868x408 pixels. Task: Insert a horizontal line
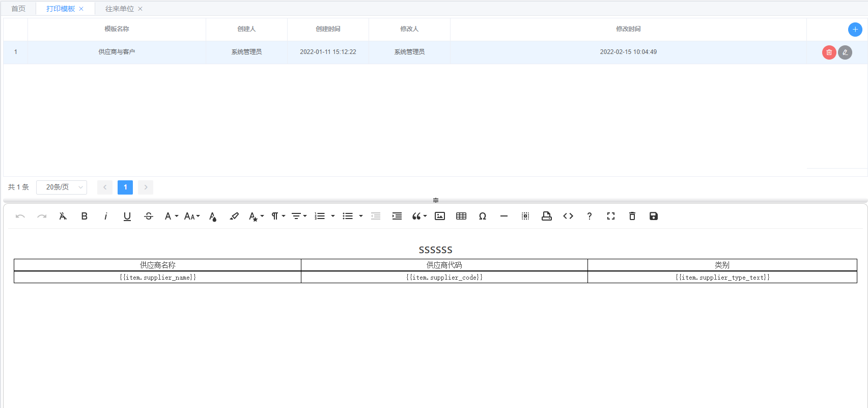click(x=504, y=216)
